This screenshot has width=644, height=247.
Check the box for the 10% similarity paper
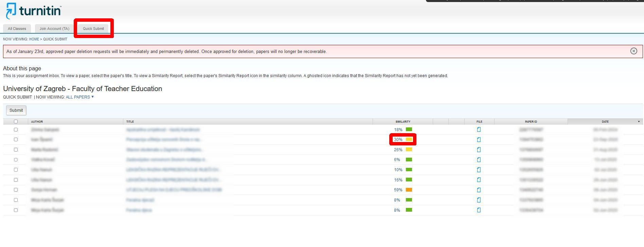tap(16, 170)
